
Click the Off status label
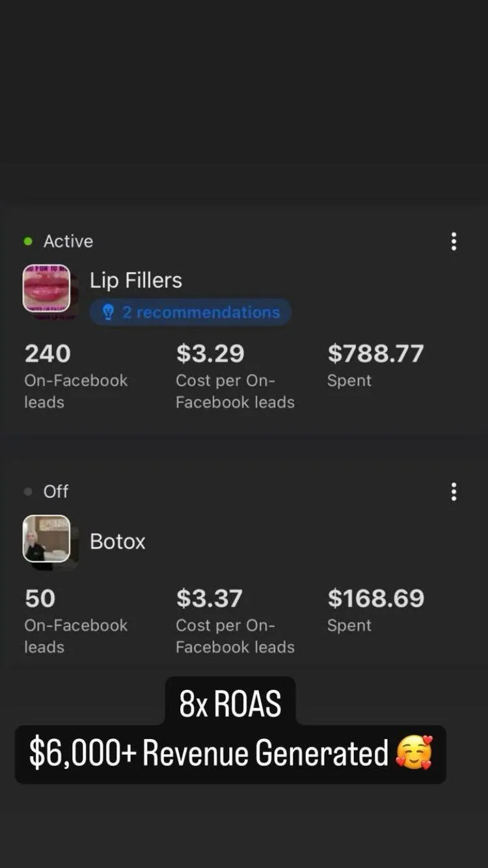click(x=56, y=492)
